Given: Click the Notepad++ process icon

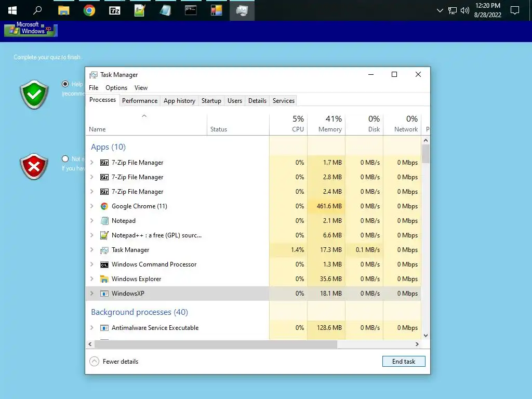Looking at the screenshot, I should click(x=104, y=235).
